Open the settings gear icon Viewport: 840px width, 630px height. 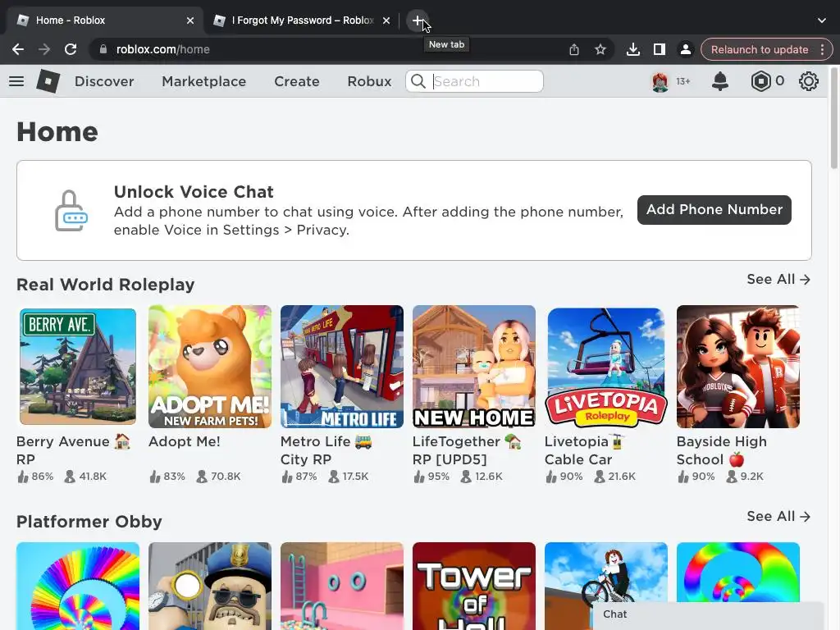pos(808,81)
